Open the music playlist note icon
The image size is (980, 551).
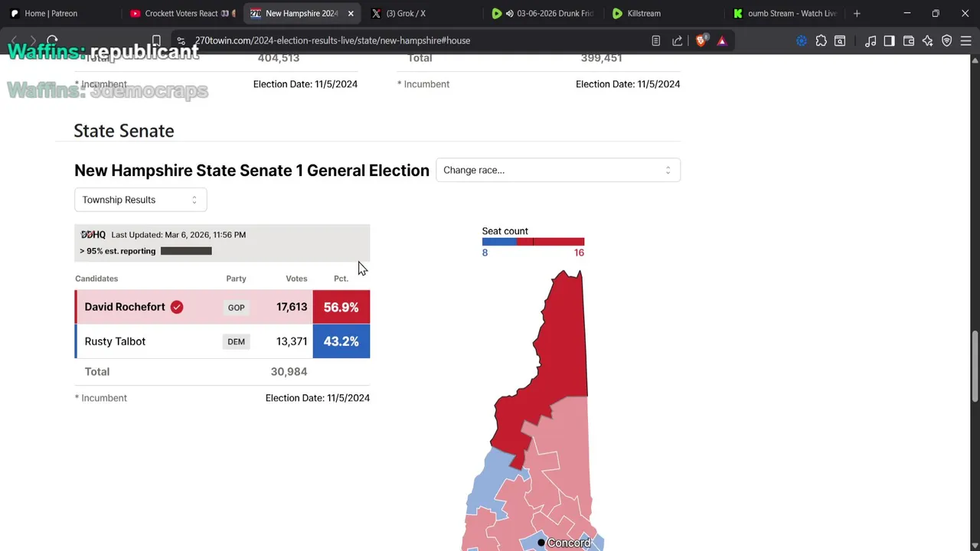(871, 41)
